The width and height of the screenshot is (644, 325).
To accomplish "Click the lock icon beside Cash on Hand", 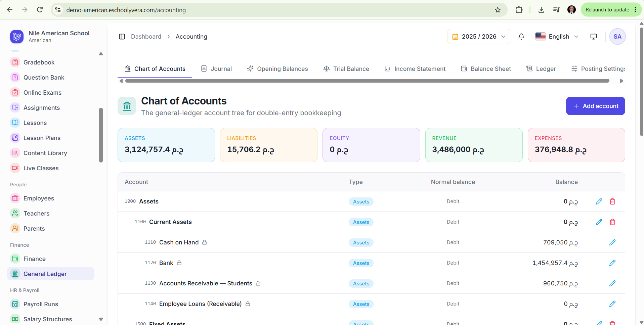I will tap(204, 242).
